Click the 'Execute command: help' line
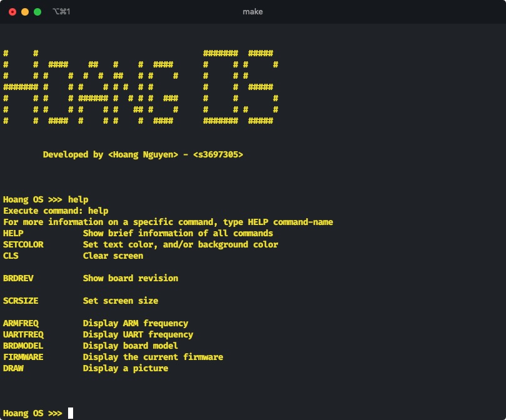Viewport: 506px width, 420px height. 56,211
